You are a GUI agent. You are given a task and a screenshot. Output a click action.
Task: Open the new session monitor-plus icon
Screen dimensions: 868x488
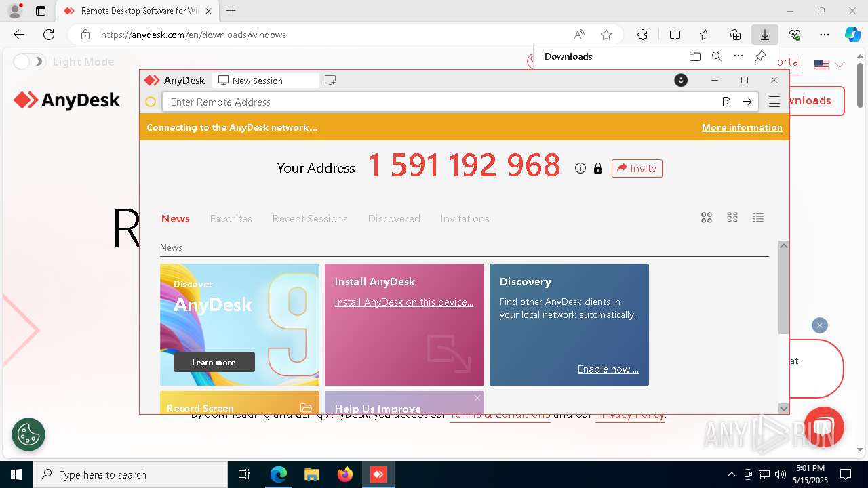330,80
